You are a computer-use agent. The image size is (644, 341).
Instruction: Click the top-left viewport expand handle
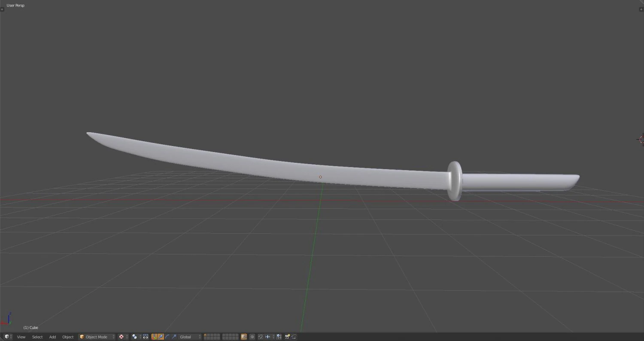coord(2,9)
